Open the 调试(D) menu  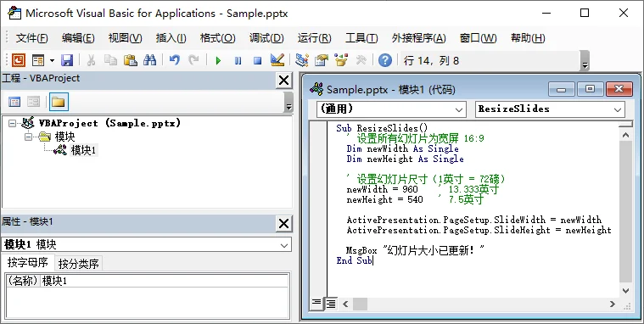(x=266, y=38)
